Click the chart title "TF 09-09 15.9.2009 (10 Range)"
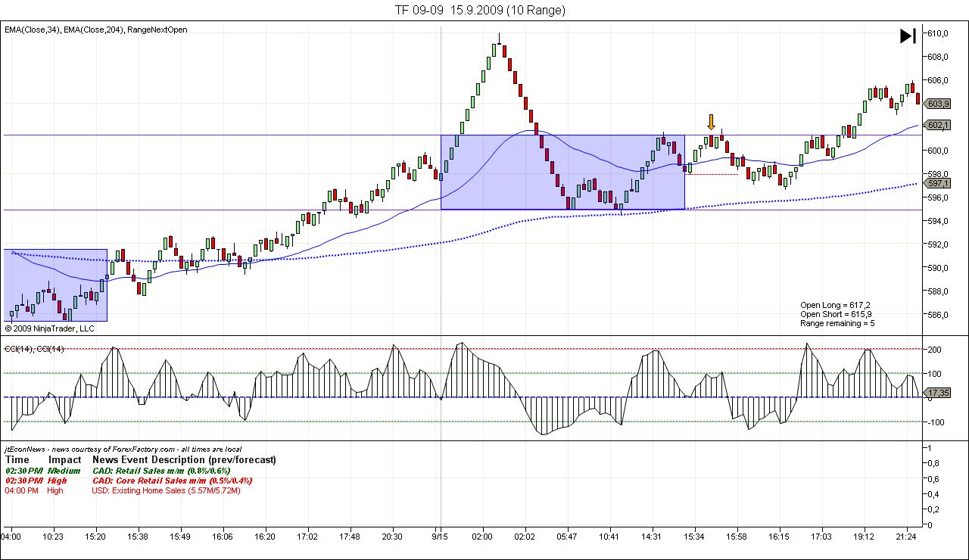 click(479, 10)
